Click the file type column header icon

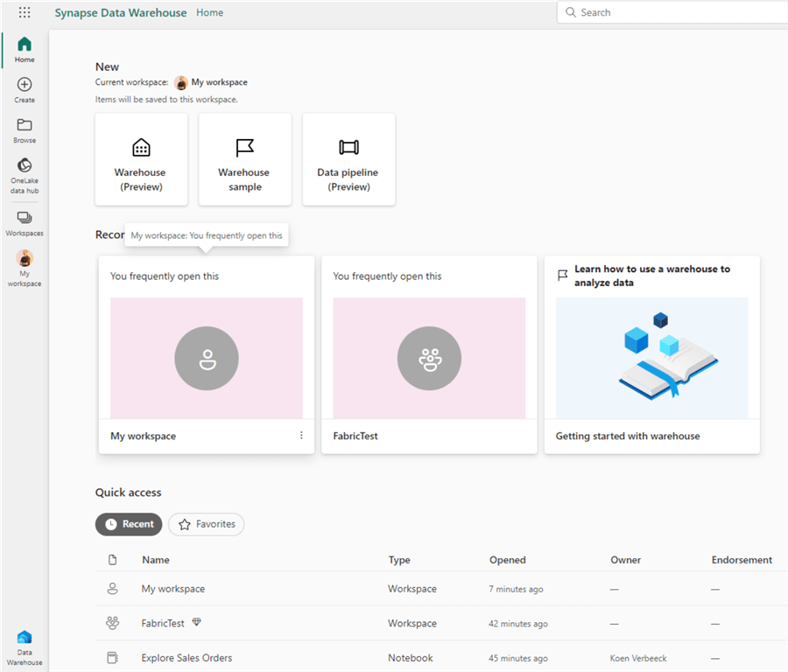click(x=113, y=559)
